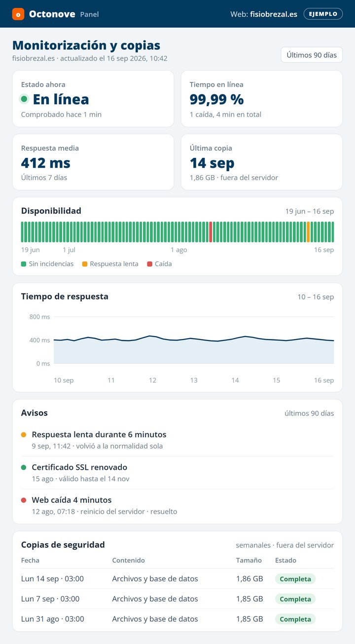355x644 pixels.
Task: Click the Estado column header
Action: [x=286, y=560]
